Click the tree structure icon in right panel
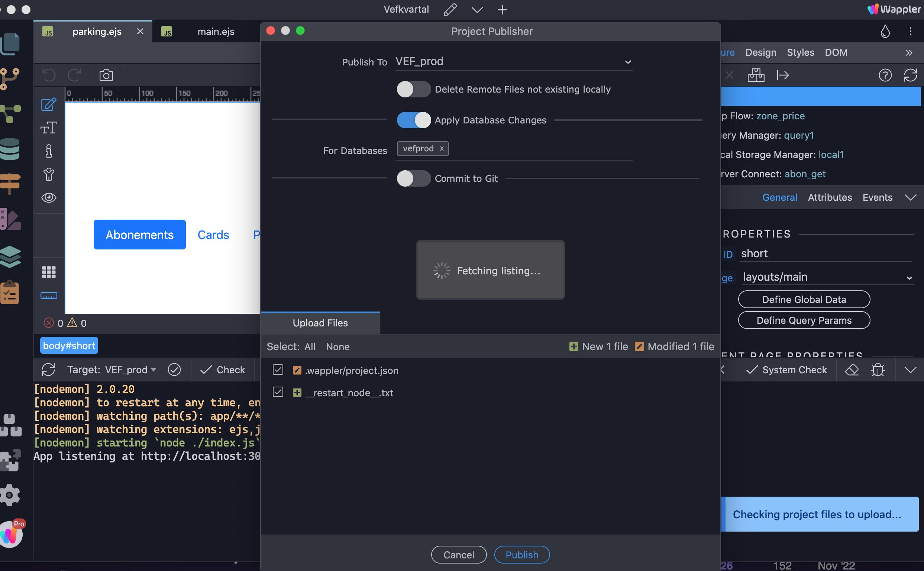Image resolution: width=924 pixels, height=571 pixels. coord(756,75)
